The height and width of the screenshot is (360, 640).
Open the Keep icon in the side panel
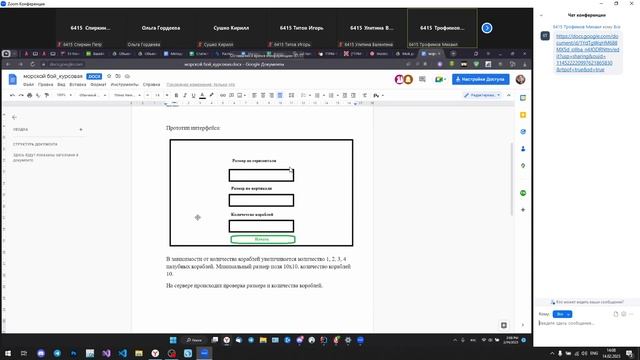pos(523,115)
